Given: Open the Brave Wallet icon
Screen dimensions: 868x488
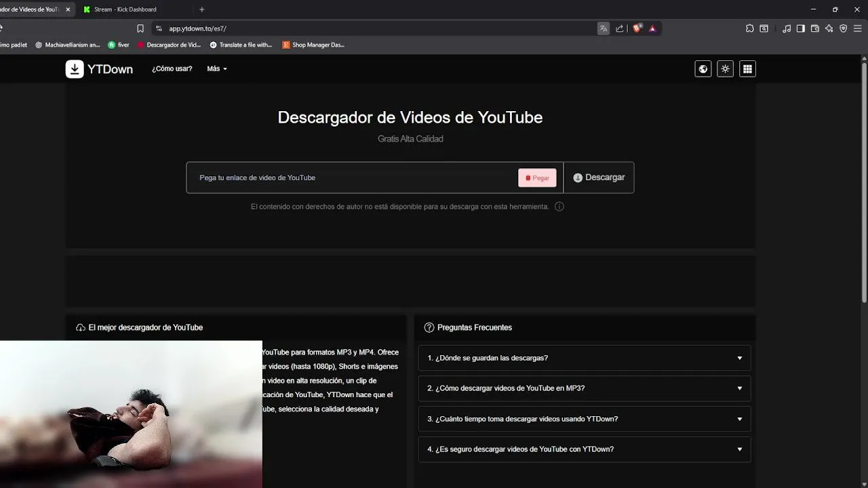Looking at the screenshot, I should (x=815, y=28).
